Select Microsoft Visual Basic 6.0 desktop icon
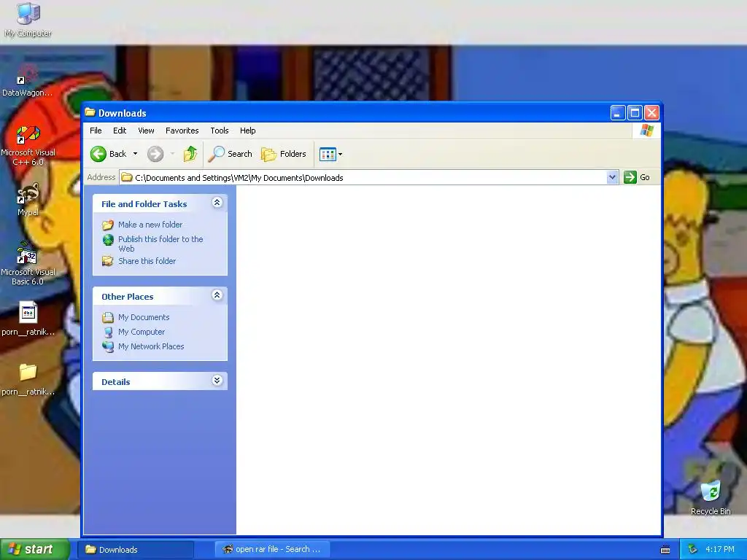The height and width of the screenshot is (560, 747). coord(28,263)
